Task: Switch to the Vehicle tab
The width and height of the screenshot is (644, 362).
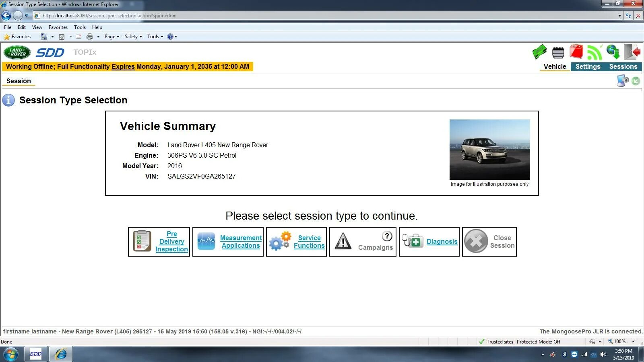Action: (x=555, y=67)
